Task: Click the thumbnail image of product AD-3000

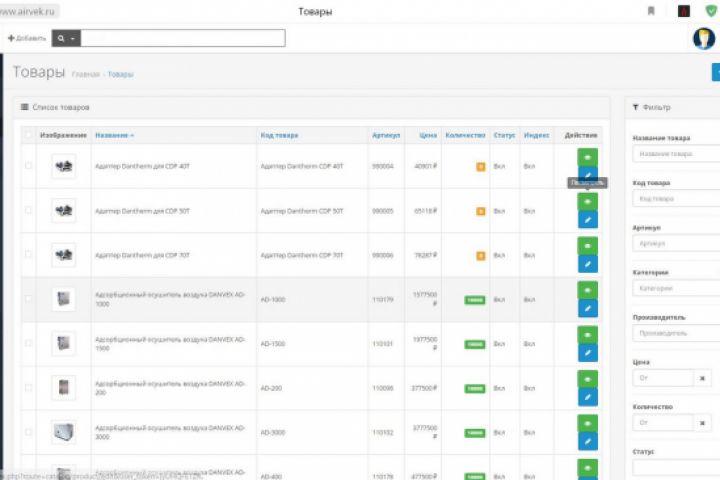Action: [64, 432]
